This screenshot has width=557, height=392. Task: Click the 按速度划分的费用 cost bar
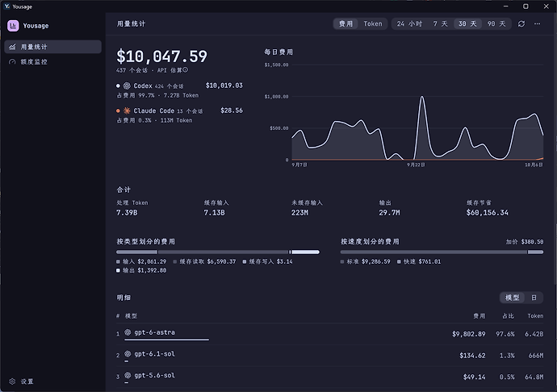tap(442, 252)
